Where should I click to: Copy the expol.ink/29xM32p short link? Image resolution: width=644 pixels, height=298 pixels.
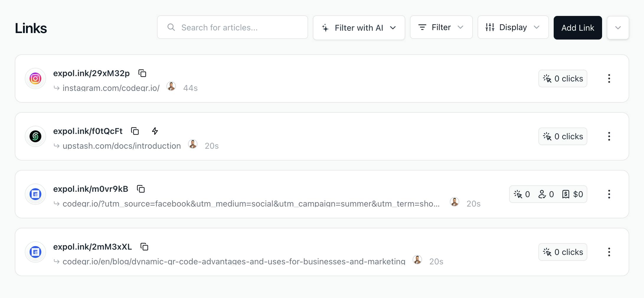coord(142,73)
